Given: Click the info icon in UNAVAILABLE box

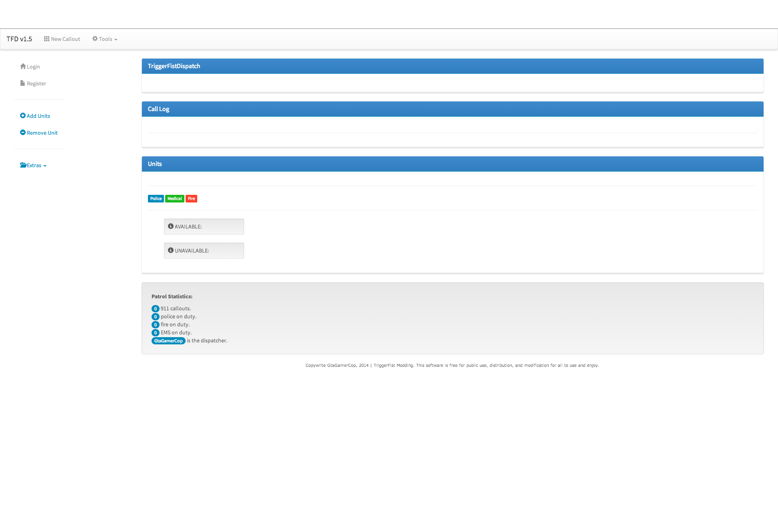Looking at the screenshot, I should pyautogui.click(x=171, y=250).
